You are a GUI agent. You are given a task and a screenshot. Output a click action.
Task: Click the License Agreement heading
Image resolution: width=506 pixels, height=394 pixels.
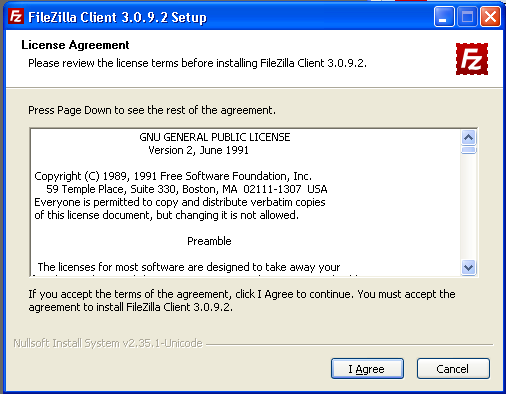click(75, 45)
